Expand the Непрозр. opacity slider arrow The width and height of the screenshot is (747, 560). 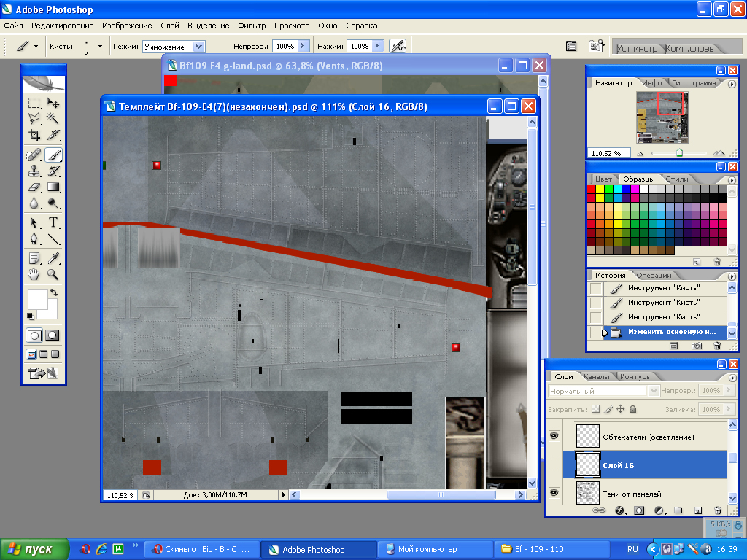[x=303, y=46]
